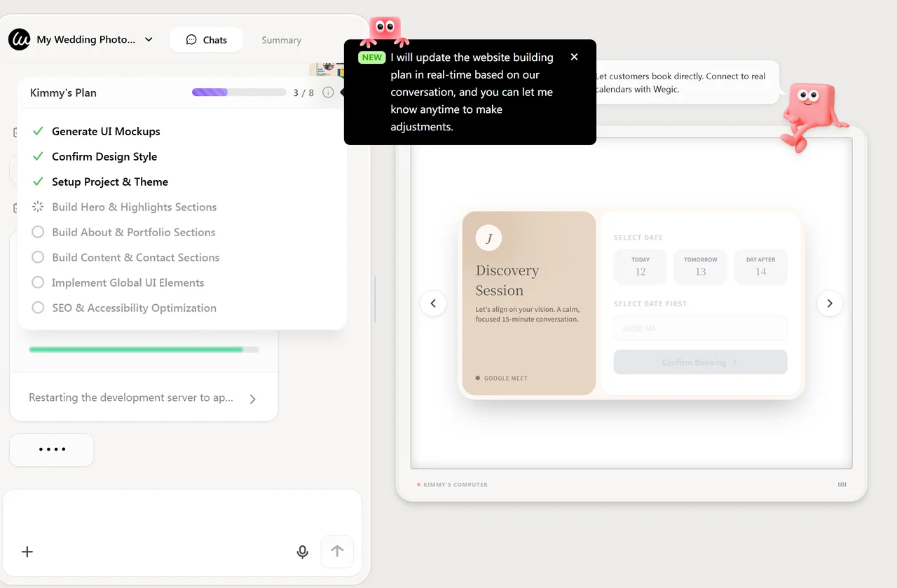Click the Confirm Booking button
Screen dimensions: 897x588
point(700,362)
